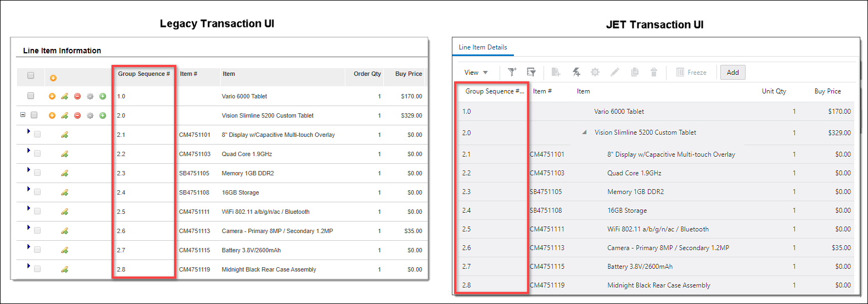Viewport: 868px width, 304px height.
Task: Tick the checkbox on the Legacy 2.2 Quad Core row
Action: pos(37,153)
